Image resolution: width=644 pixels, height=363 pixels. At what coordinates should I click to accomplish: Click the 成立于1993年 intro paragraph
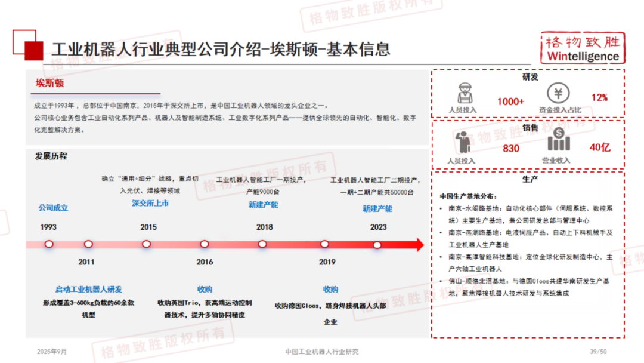point(225,118)
